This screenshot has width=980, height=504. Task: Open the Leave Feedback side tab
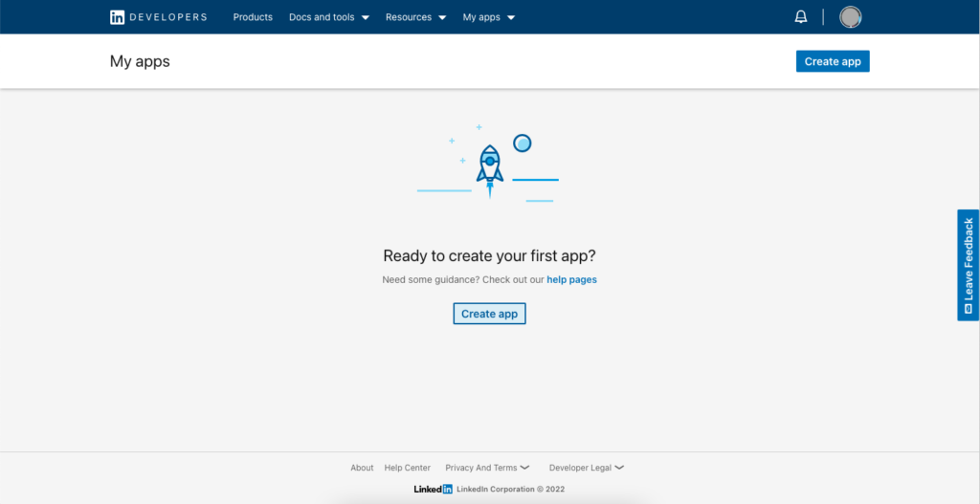(x=969, y=265)
